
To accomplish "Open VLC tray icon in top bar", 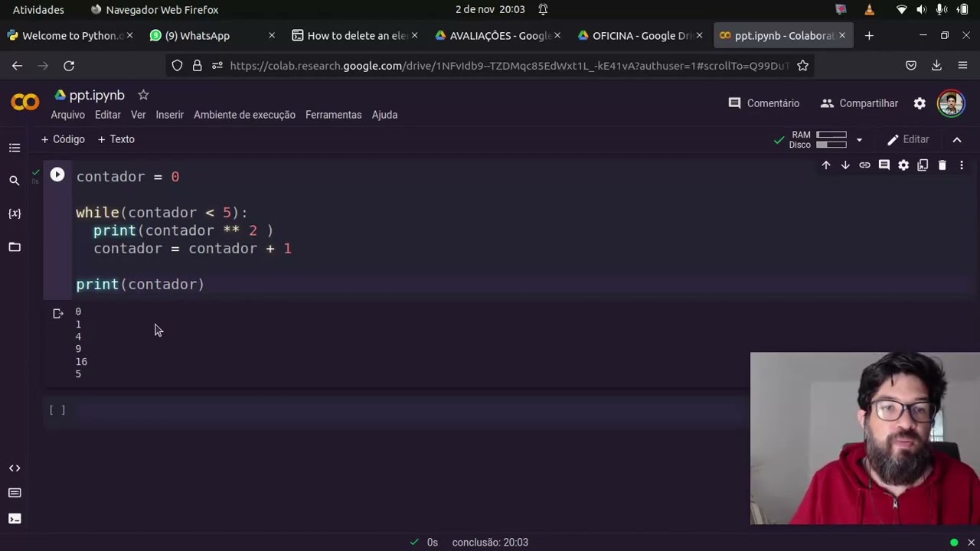I will pos(869,10).
